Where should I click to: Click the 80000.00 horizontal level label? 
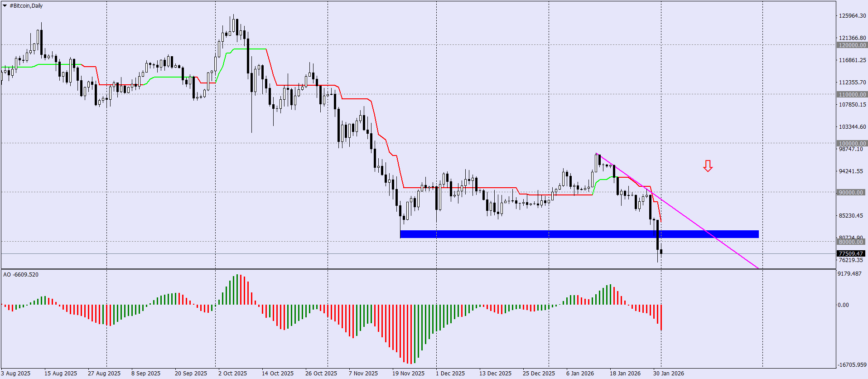(x=851, y=242)
